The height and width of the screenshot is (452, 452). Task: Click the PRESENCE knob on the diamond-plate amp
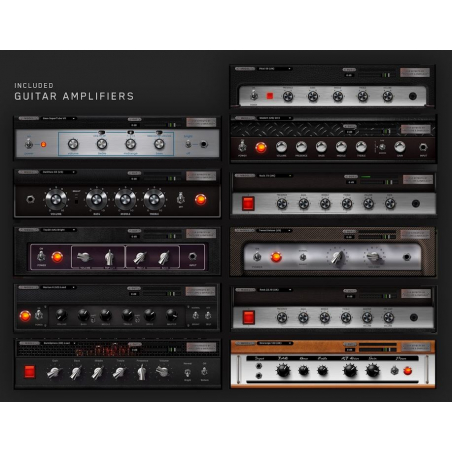301,147
